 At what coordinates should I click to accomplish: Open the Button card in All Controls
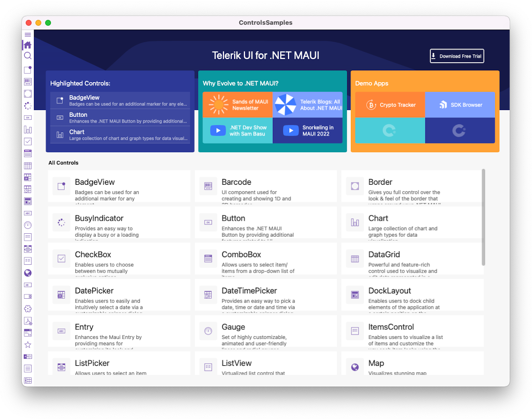tap(266, 224)
